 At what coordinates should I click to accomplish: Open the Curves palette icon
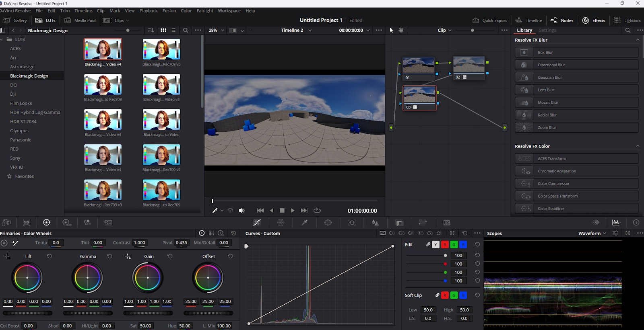pos(257,223)
